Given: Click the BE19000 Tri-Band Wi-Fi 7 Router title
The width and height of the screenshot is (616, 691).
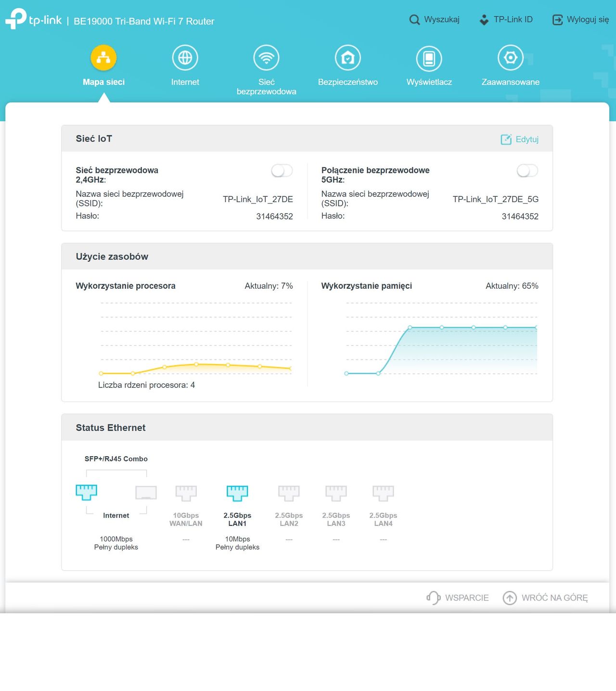Looking at the screenshot, I should [144, 21].
